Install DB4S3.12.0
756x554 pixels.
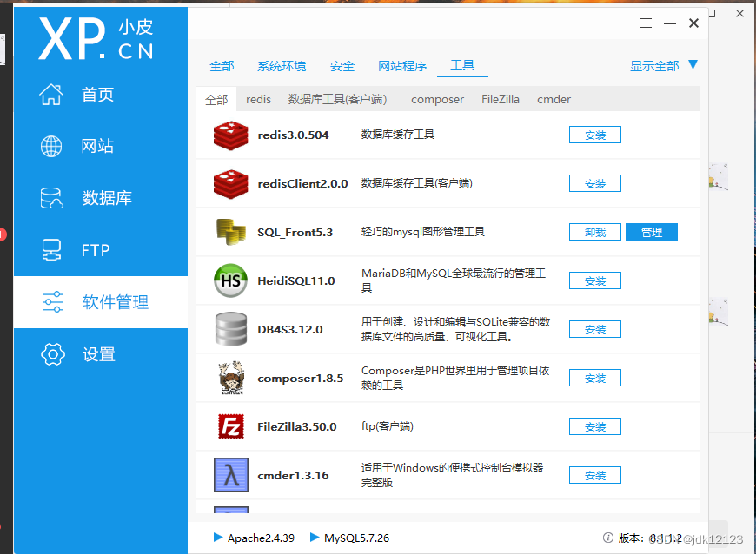click(x=595, y=329)
